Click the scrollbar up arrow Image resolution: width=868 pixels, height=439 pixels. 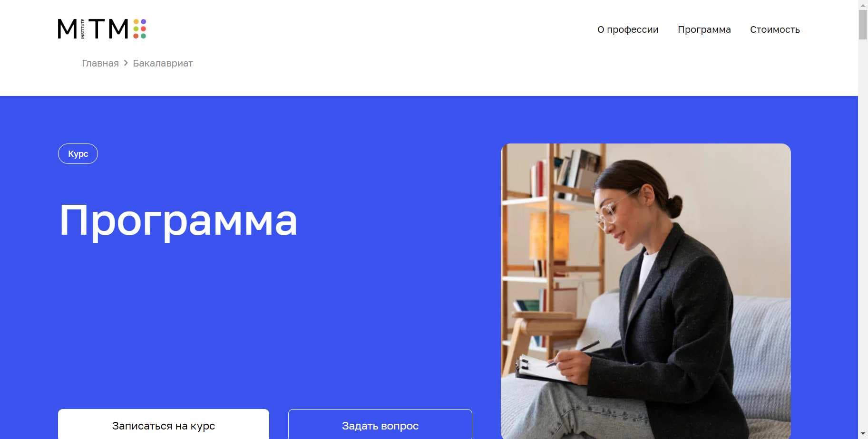coord(863,4)
